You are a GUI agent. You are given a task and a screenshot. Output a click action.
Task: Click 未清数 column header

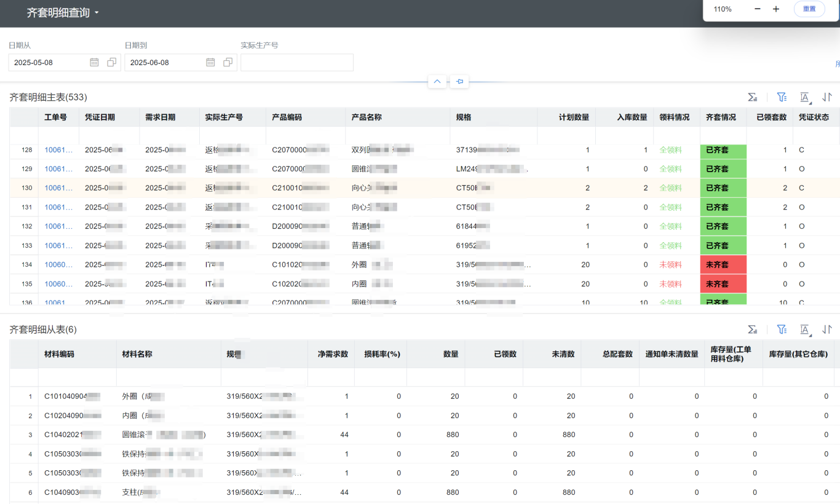coord(552,354)
